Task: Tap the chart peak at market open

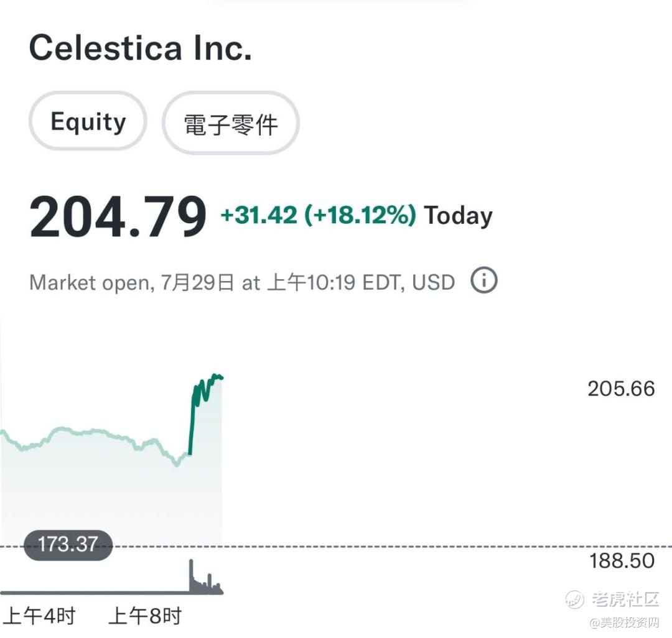Action: 215,376
